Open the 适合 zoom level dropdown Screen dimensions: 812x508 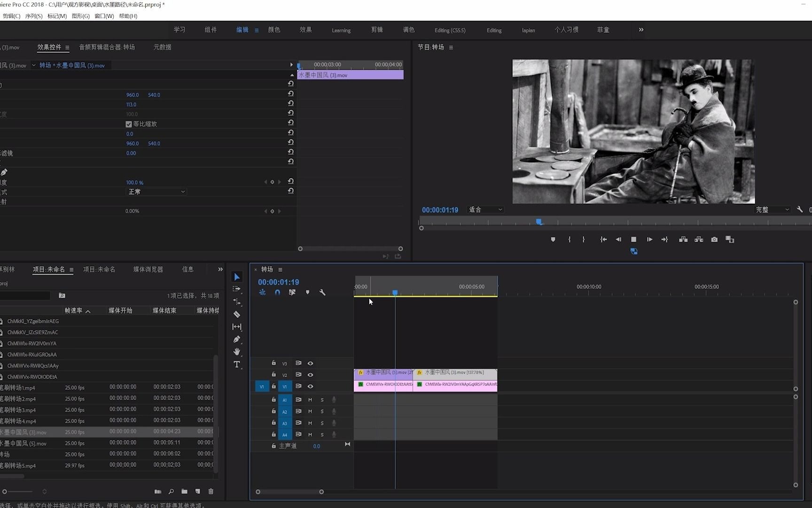(485, 210)
